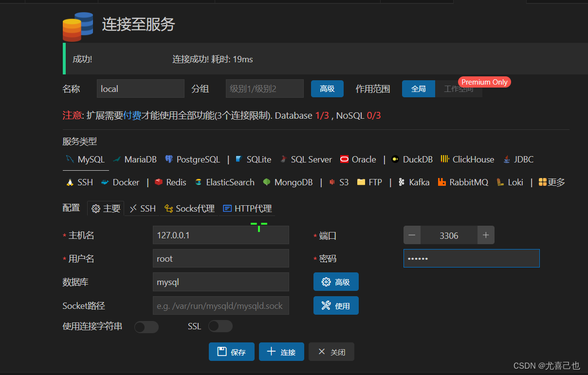Click the 连接成功! 耗时: 19ms message
Viewport: 588px width, 375px height.
tap(213, 59)
